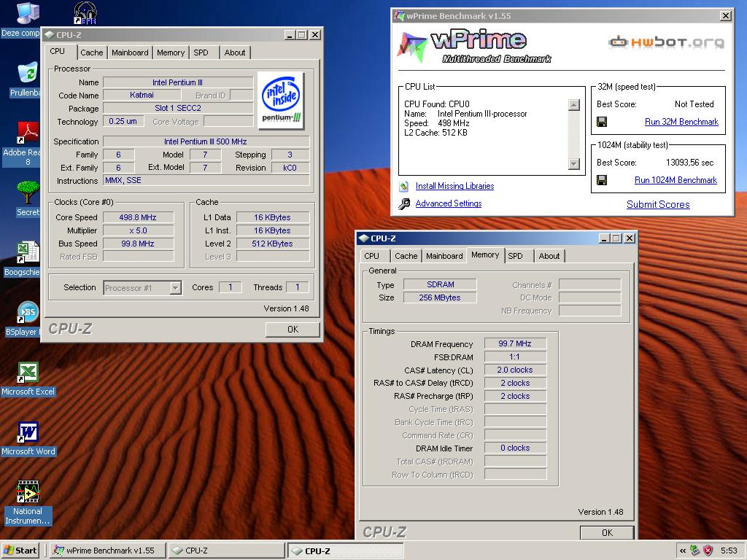Click the Multiplier x 5.0 field
747x560 pixels.
138,230
